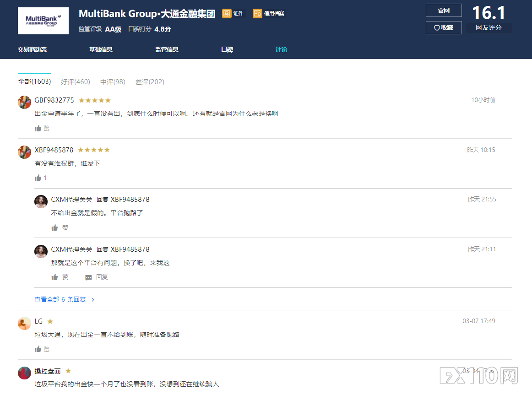Like LG's review with thumbs-up
The width and height of the screenshot is (532, 395).
[38, 349]
